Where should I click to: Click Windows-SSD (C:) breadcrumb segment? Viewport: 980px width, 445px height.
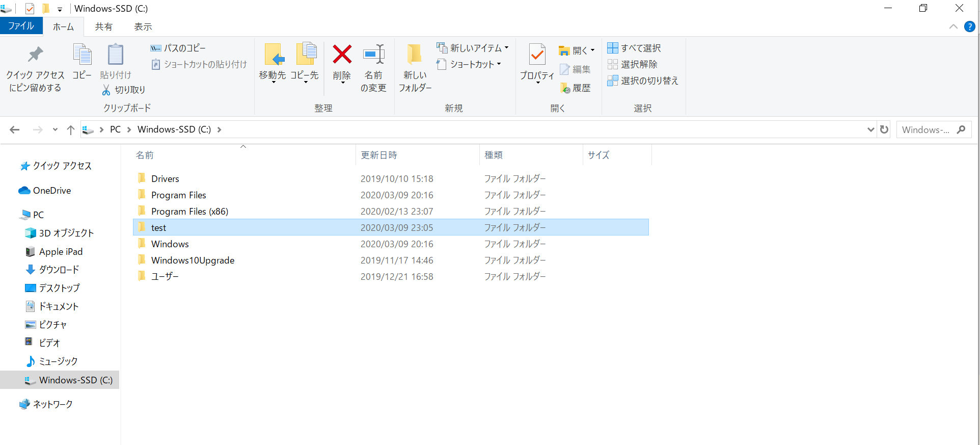point(174,129)
